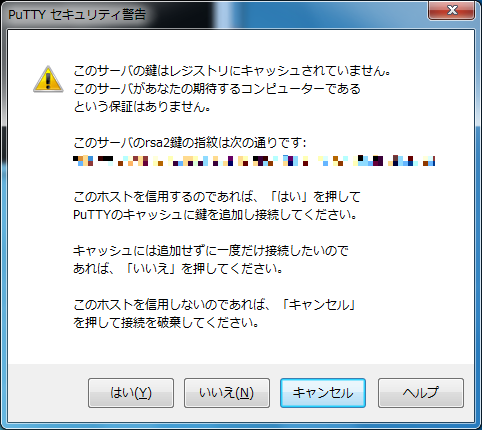Click the text このホストを信用しないのであれば
This screenshot has width=482, height=430.
[x=169, y=305]
